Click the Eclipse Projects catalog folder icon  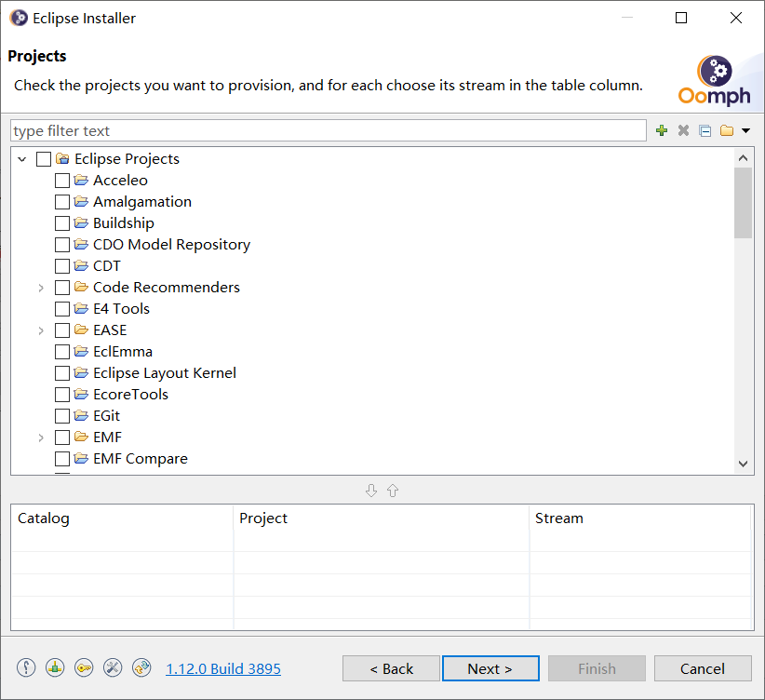tap(62, 158)
